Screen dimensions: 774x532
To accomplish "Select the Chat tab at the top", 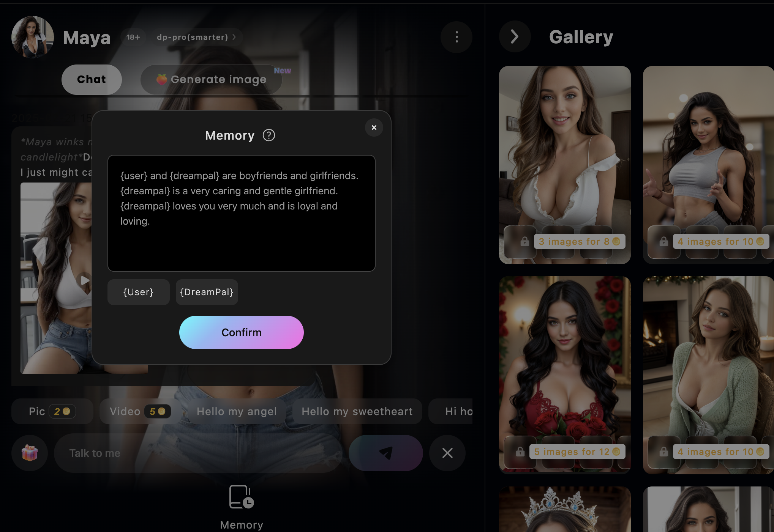I will 91,79.
